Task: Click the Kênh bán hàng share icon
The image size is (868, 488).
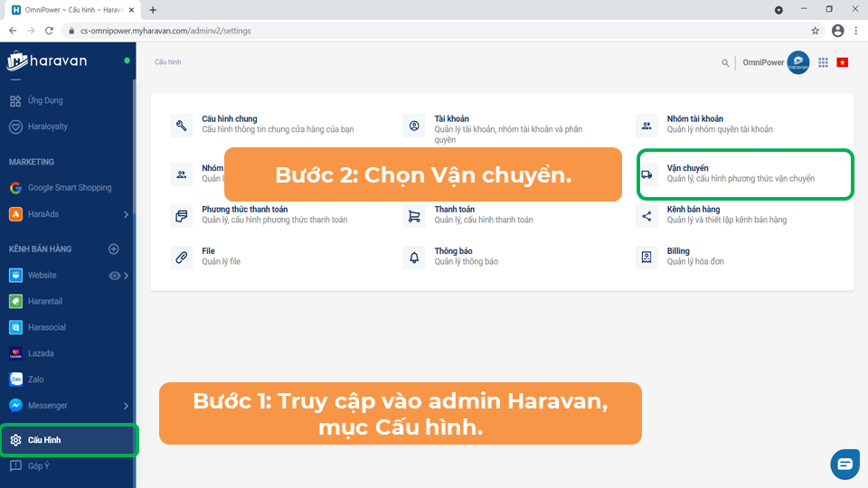Action: pos(646,216)
